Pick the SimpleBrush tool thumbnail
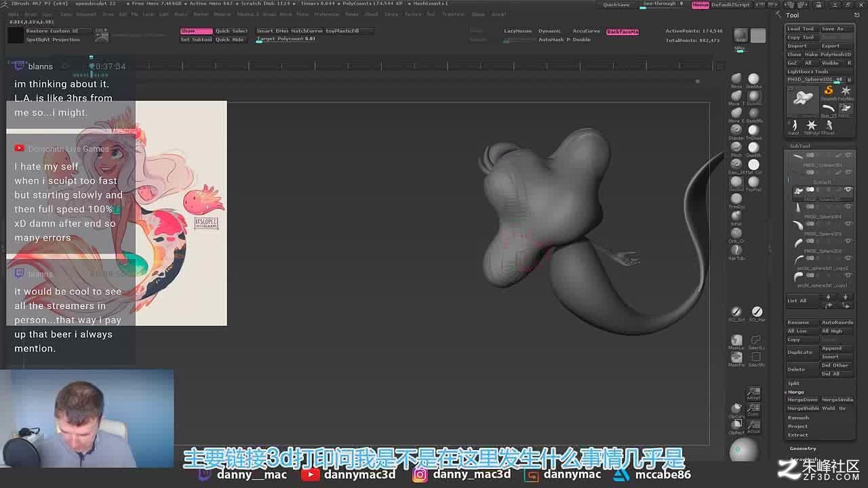This screenshot has width=868, height=488. [x=828, y=93]
